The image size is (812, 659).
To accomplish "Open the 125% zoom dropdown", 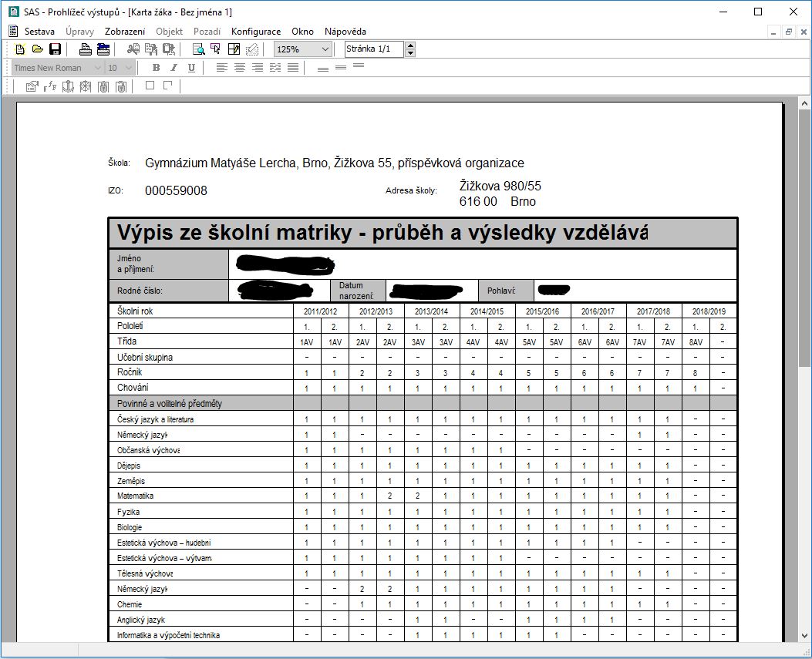I will coord(325,49).
